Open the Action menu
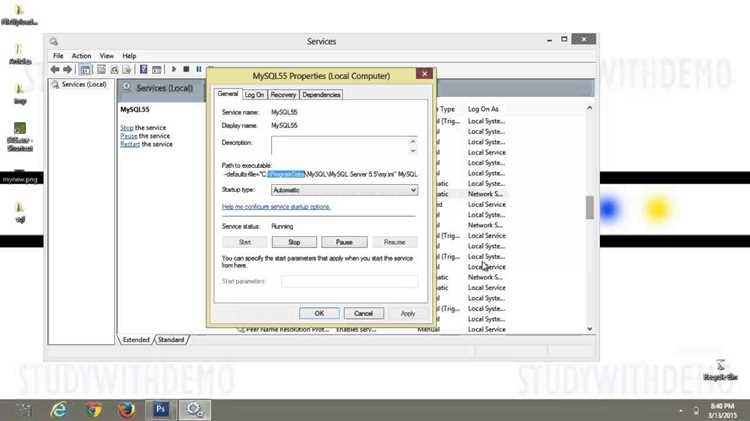 81,56
